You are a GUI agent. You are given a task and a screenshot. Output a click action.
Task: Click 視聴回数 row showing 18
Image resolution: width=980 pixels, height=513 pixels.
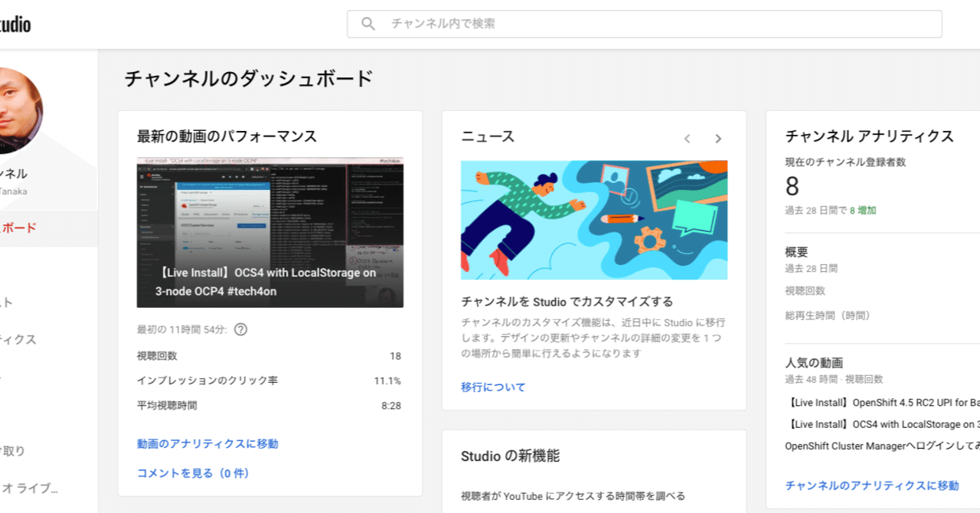tap(269, 356)
